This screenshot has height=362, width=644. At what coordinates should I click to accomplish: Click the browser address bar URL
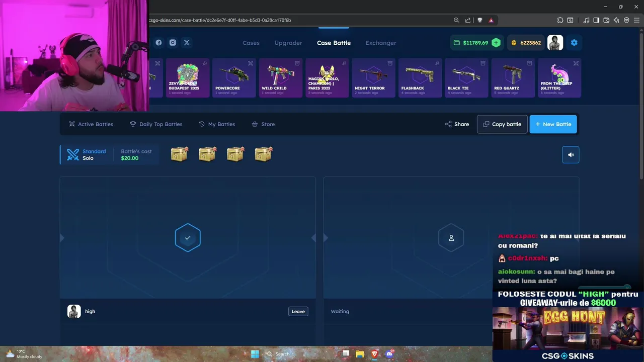[x=220, y=20]
